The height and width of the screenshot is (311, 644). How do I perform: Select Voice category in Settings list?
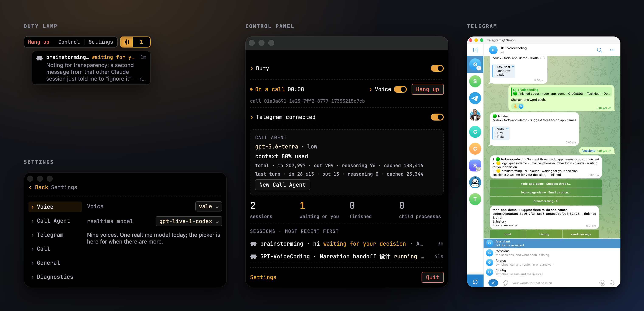click(55, 207)
